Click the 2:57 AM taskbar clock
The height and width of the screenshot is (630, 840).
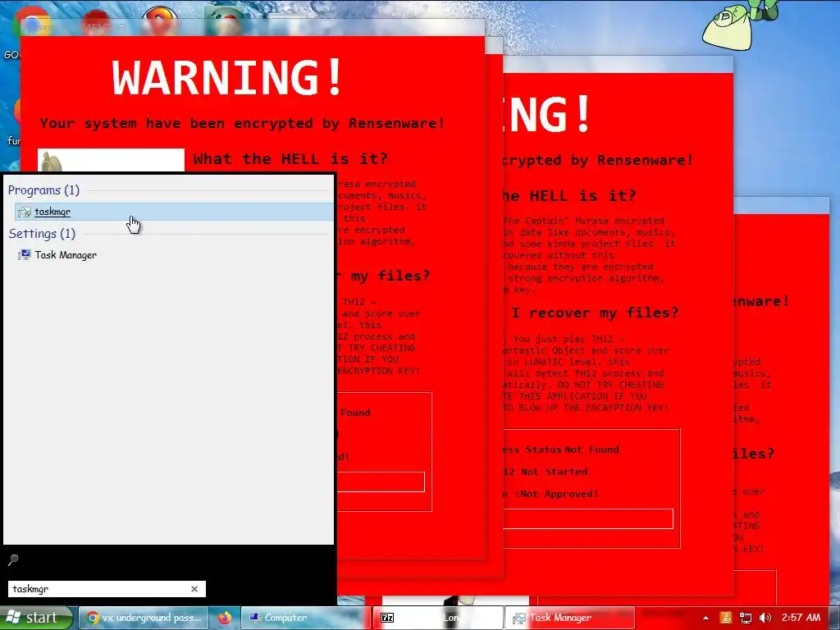point(801,618)
